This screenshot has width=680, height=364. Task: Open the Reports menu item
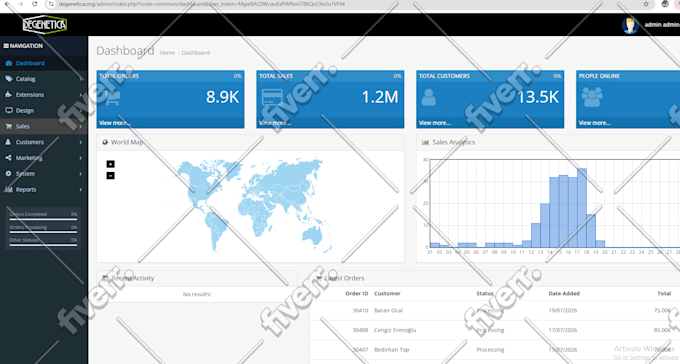(x=43, y=189)
